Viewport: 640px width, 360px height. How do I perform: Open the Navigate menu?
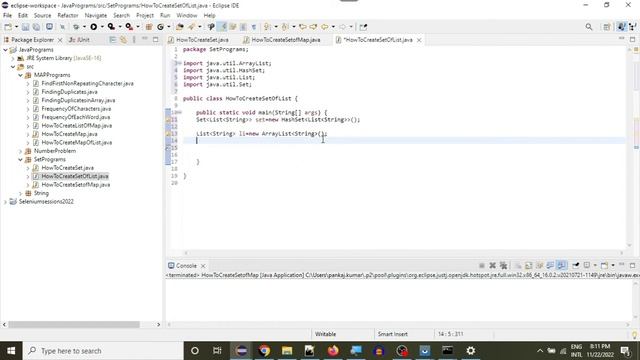pos(96,15)
